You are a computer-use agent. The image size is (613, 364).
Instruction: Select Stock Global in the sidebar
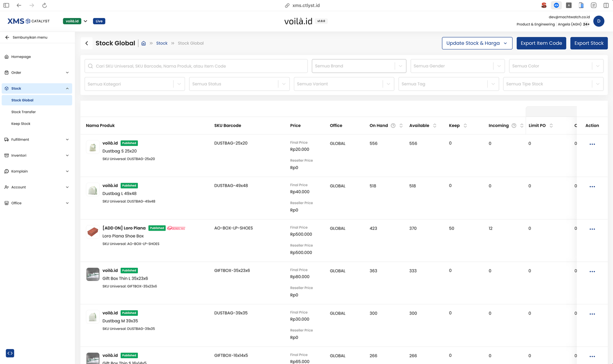click(x=37, y=100)
